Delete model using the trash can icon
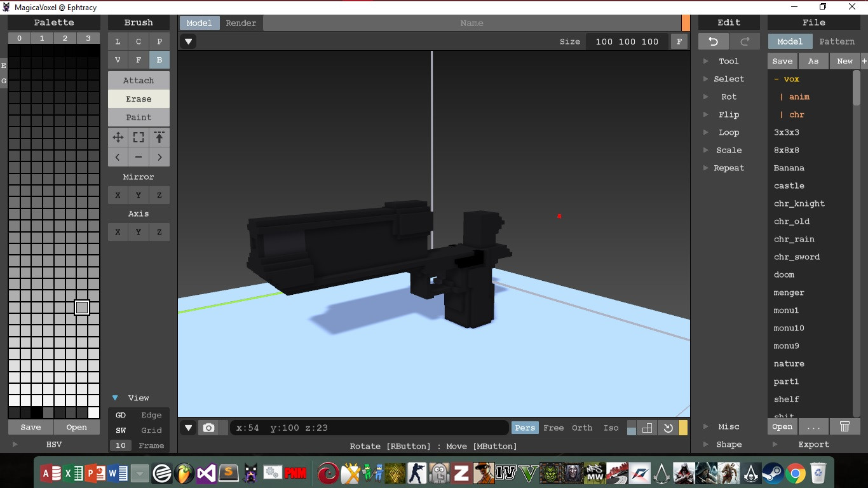The image size is (868, 488). pyautogui.click(x=844, y=427)
